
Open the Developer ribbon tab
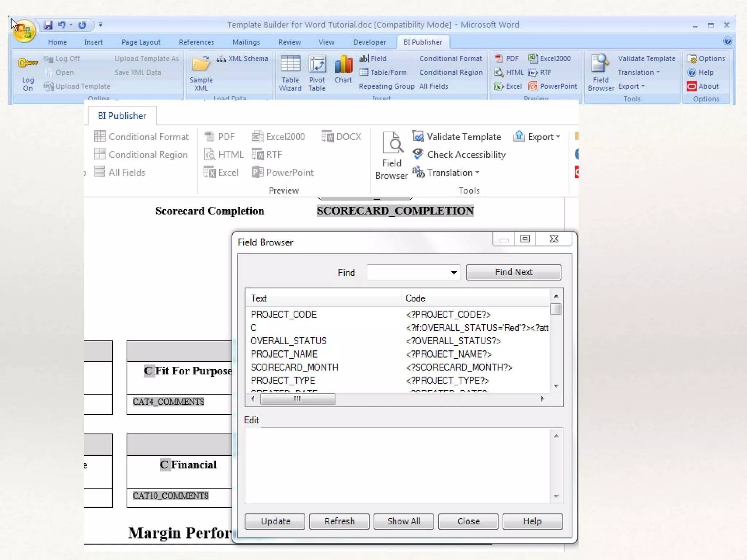tap(369, 42)
